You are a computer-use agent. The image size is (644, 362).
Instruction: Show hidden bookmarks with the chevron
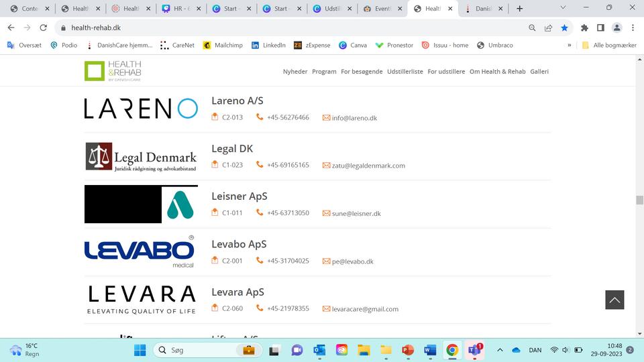570,45
